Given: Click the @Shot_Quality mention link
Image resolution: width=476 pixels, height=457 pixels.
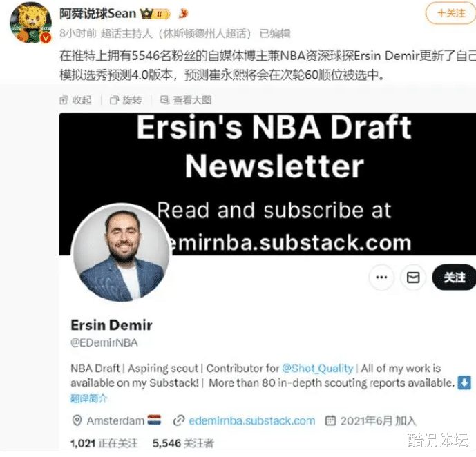Looking at the screenshot, I should point(318,368).
